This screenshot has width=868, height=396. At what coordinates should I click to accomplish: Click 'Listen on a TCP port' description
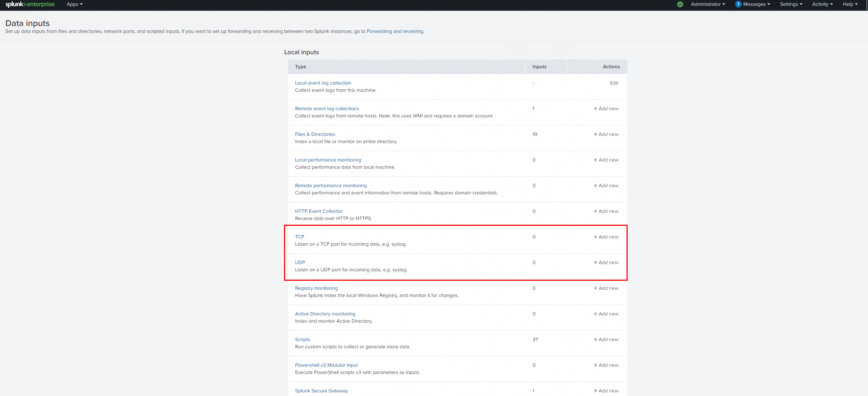(x=351, y=244)
